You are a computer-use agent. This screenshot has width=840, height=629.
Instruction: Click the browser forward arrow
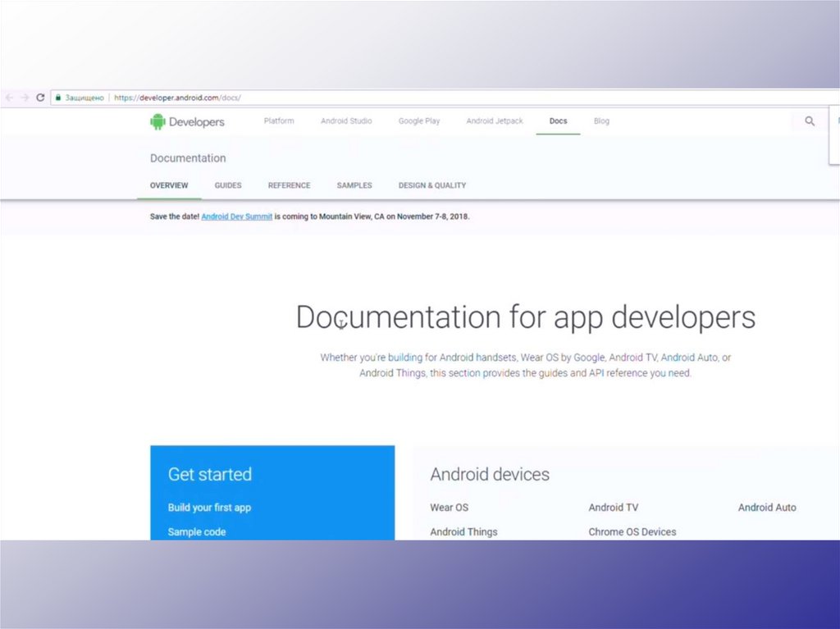25,98
